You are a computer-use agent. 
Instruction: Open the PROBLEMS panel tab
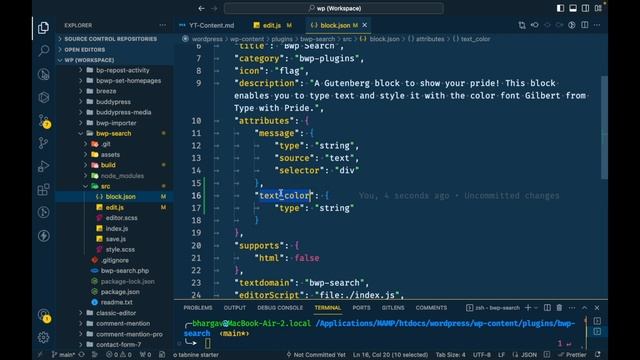pos(198,308)
